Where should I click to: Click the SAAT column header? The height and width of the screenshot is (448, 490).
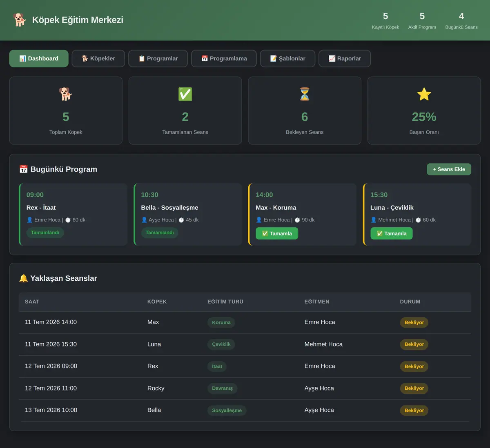pyautogui.click(x=32, y=302)
